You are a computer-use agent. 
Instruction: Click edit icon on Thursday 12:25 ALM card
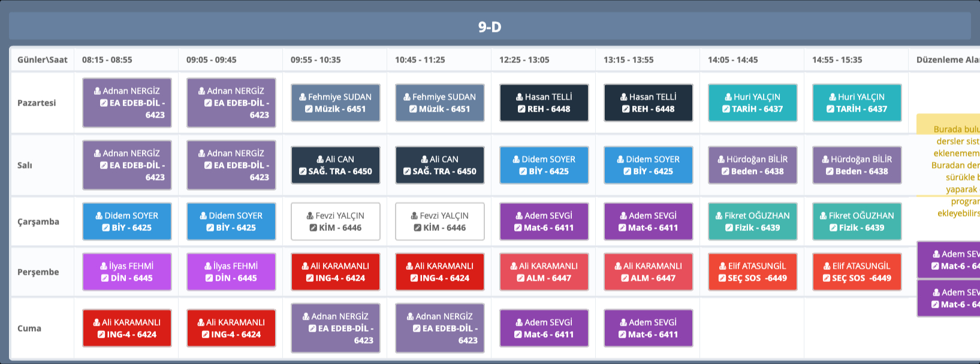(x=521, y=278)
